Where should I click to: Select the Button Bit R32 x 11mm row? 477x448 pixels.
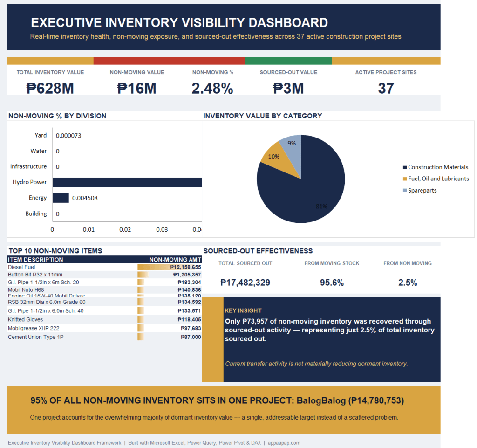coord(104,275)
